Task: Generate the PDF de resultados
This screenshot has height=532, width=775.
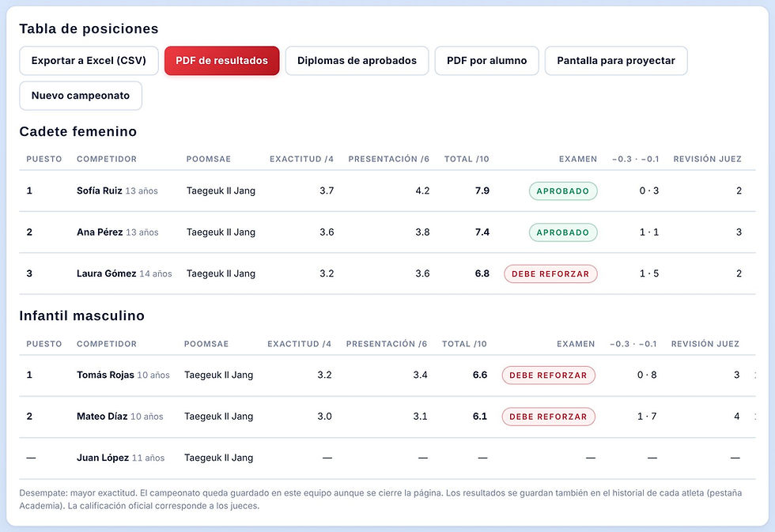Action: (222, 61)
